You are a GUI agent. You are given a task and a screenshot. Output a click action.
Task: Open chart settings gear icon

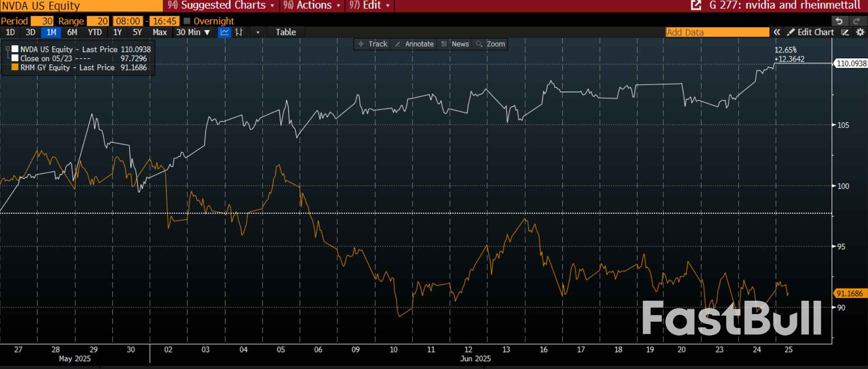[x=860, y=32]
